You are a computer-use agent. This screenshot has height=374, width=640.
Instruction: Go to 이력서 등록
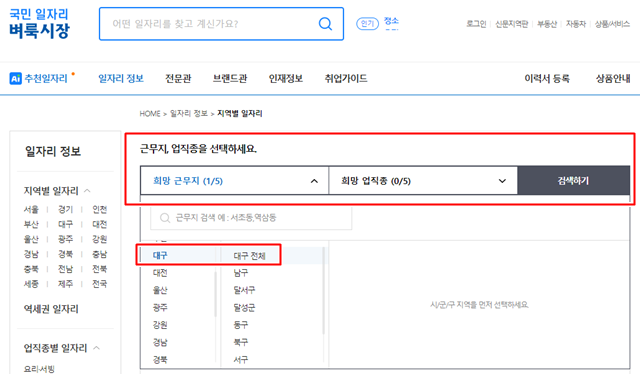tap(547, 78)
